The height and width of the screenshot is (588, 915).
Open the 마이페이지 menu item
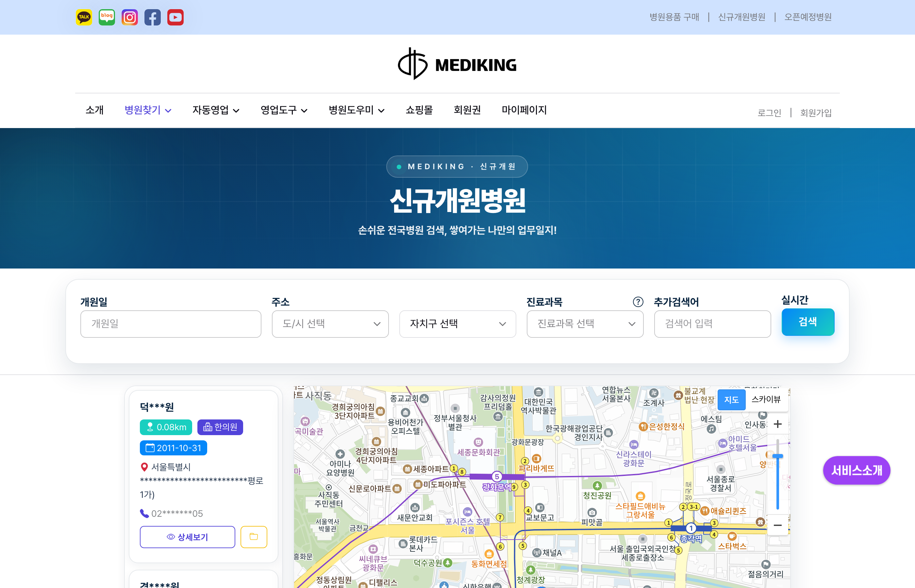point(524,110)
